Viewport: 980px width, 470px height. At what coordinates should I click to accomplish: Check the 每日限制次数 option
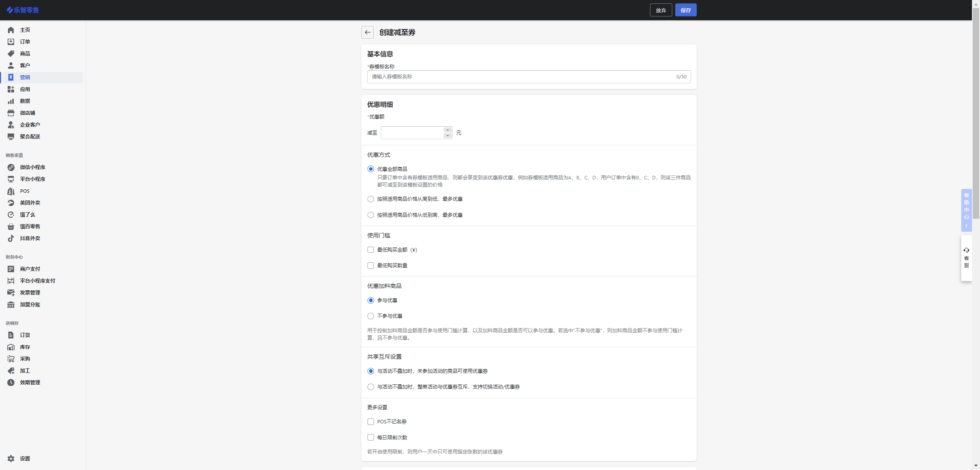pos(371,437)
